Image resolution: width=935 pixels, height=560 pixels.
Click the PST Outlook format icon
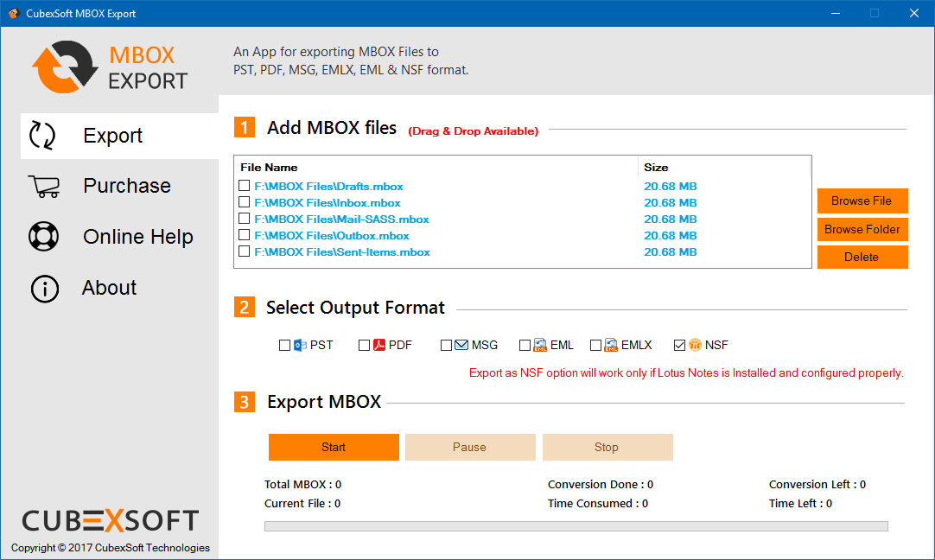tap(300, 346)
